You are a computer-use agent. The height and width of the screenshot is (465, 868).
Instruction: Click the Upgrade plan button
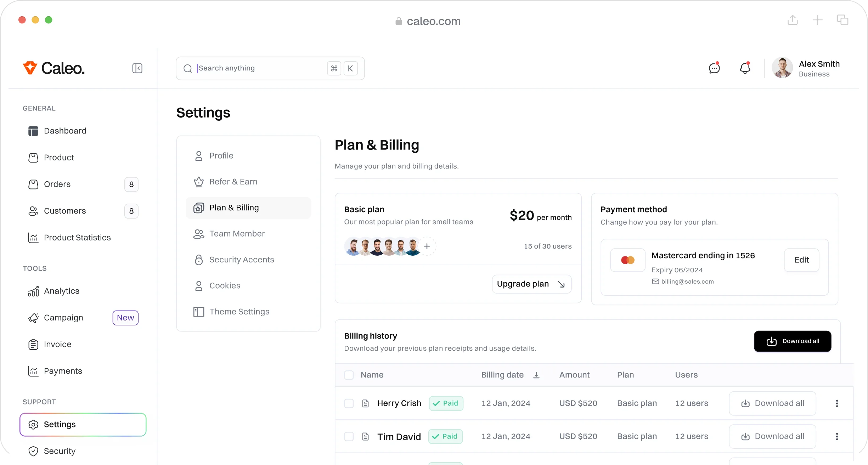pos(531,284)
